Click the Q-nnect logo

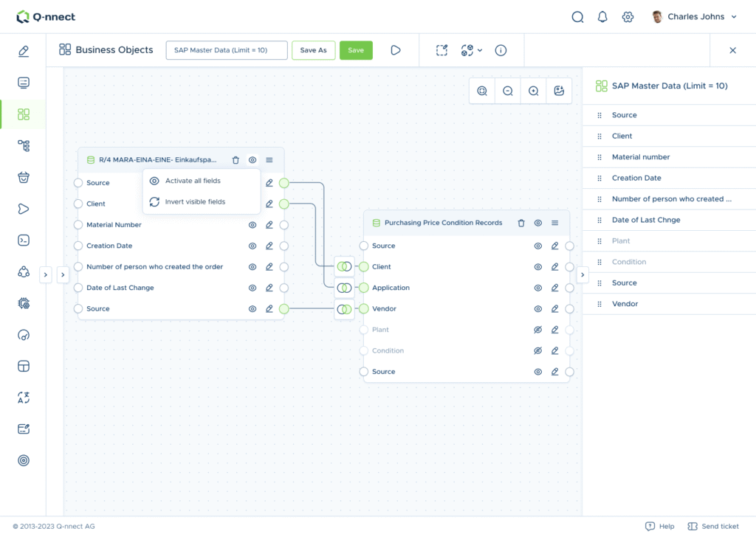[46, 17]
